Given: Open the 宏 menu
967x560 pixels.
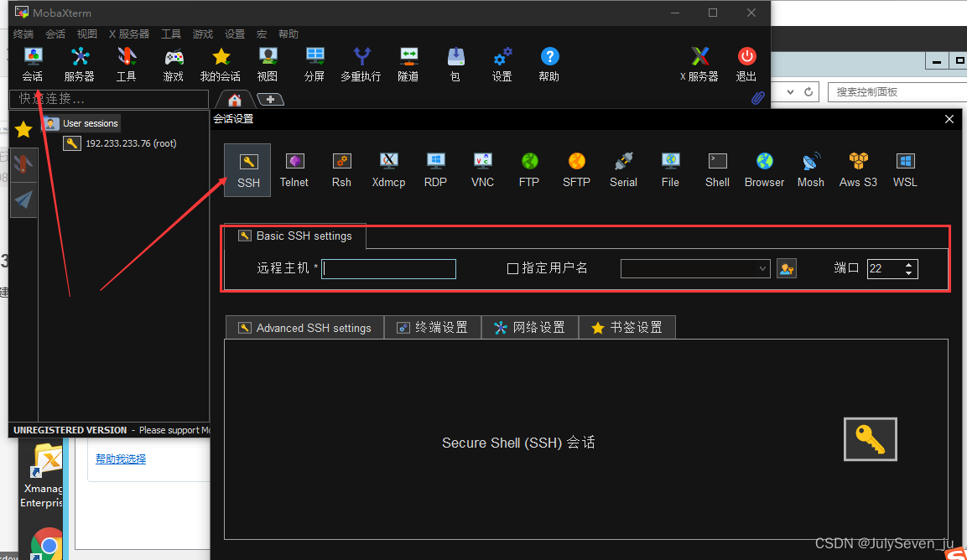Looking at the screenshot, I should pos(262,34).
